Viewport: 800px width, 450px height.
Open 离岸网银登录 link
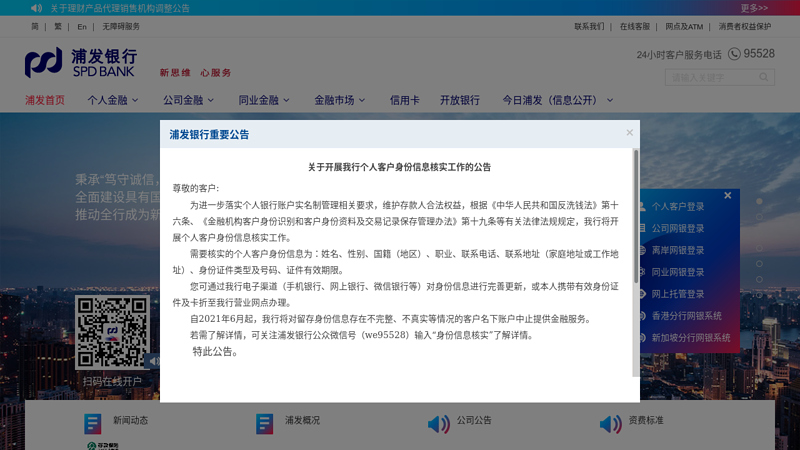(x=678, y=250)
